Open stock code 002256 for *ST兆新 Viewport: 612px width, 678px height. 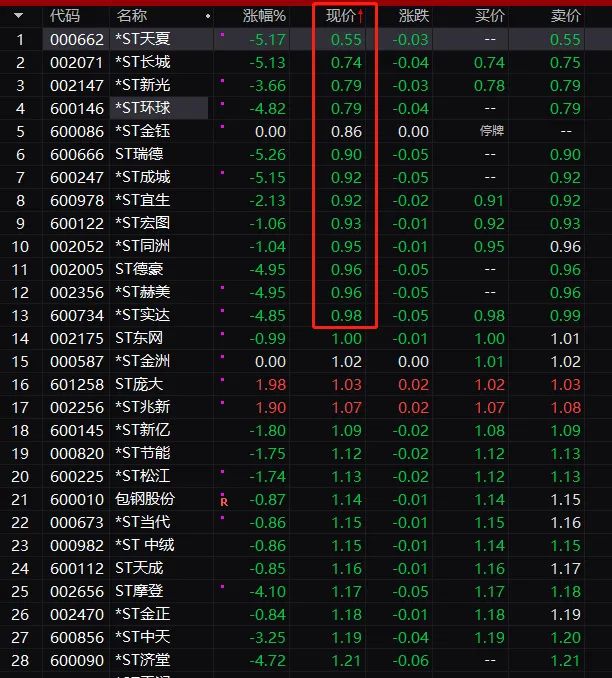point(76,407)
